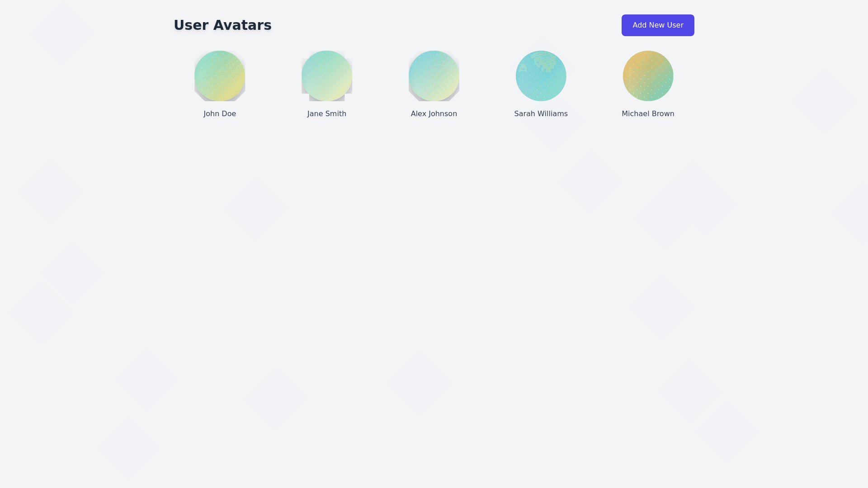The image size is (868, 488).
Task: Select the first name 'Jane' text
Action: [x=316, y=114]
